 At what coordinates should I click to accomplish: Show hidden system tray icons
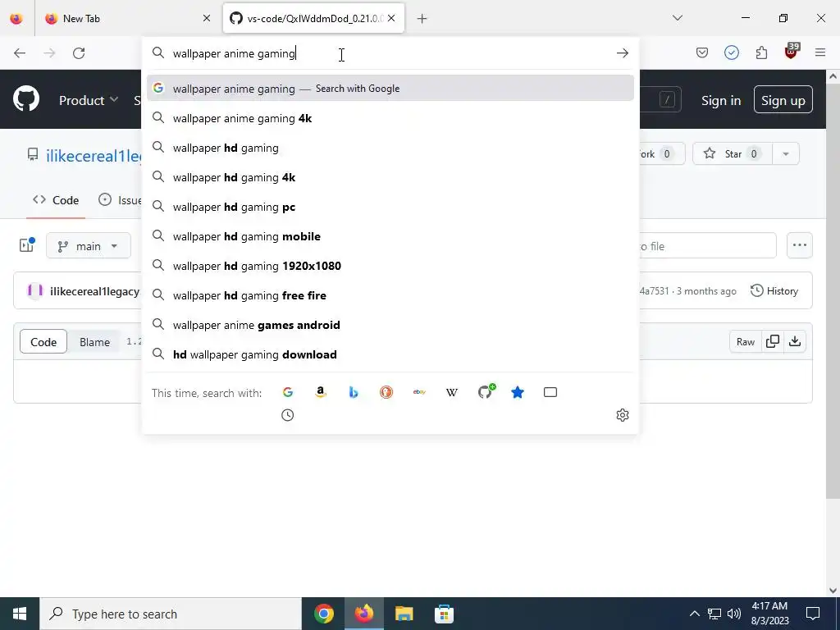point(694,614)
